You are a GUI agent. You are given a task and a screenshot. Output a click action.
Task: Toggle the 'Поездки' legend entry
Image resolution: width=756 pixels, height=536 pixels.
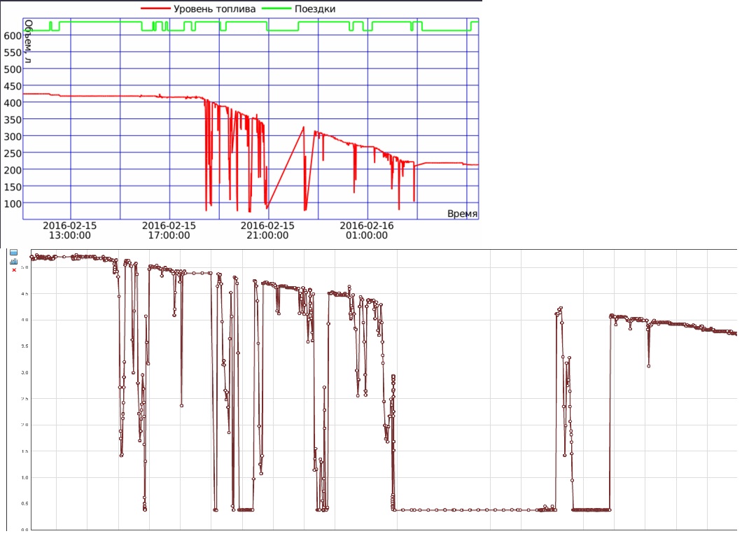[311, 8]
